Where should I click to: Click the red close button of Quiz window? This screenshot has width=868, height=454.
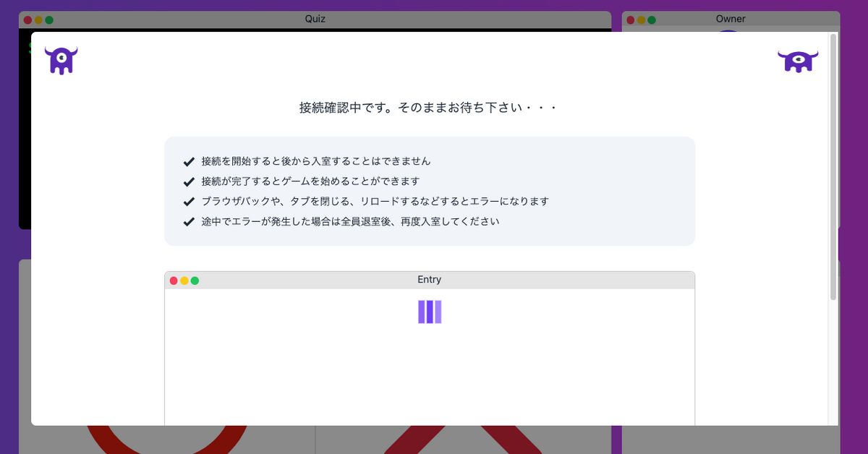coord(27,20)
